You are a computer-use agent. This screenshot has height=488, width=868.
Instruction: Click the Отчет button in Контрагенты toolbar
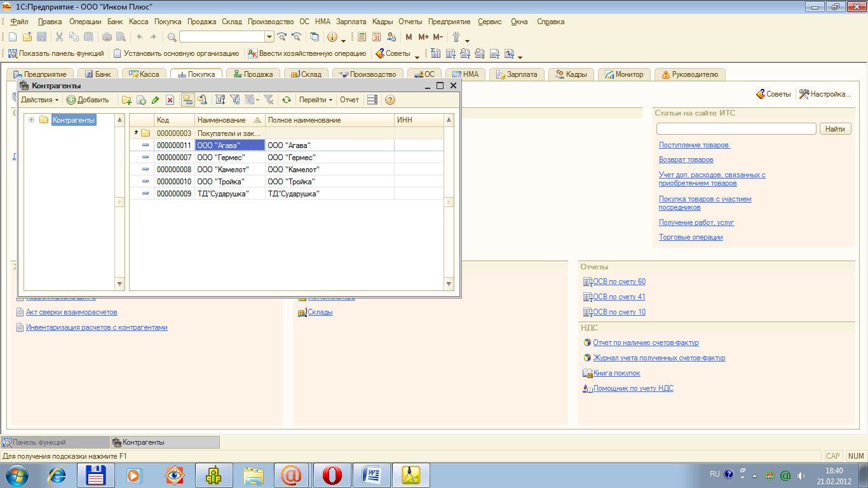pos(349,100)
